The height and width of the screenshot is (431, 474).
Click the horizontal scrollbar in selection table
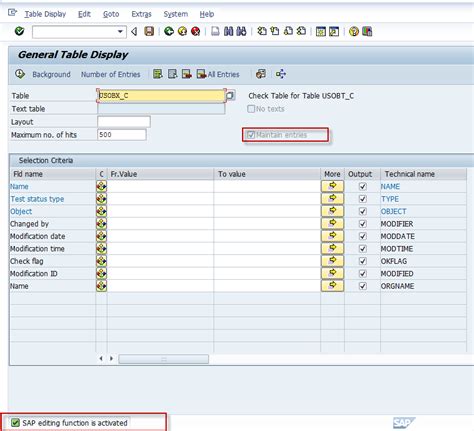coord(164,359)
